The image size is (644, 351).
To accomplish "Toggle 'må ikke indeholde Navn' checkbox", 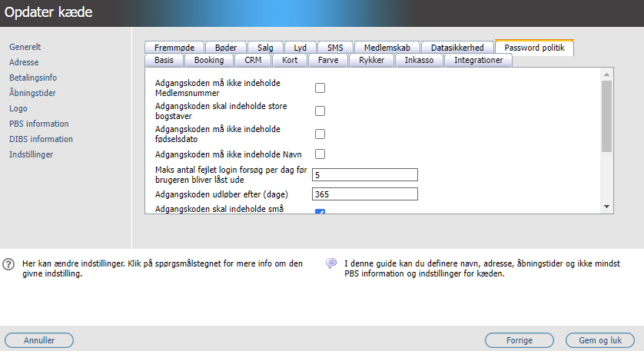I will coord(320,154).
